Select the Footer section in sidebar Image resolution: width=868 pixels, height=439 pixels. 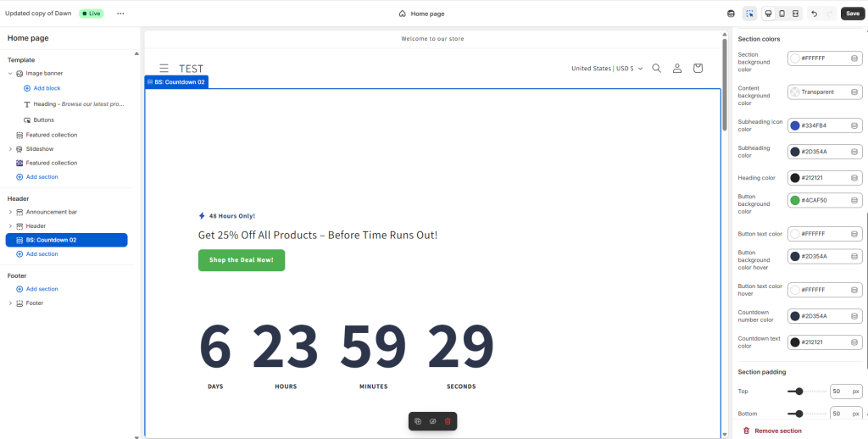click(x=34, y=303)
